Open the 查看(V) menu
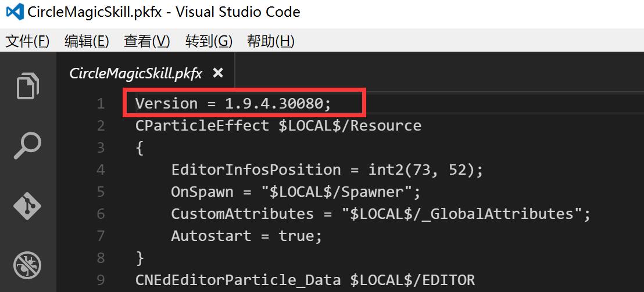 tap(146, 41)
